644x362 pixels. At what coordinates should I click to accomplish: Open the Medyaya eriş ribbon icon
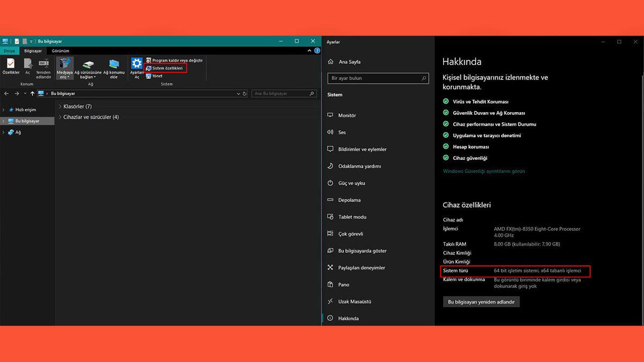pos(64,68)
